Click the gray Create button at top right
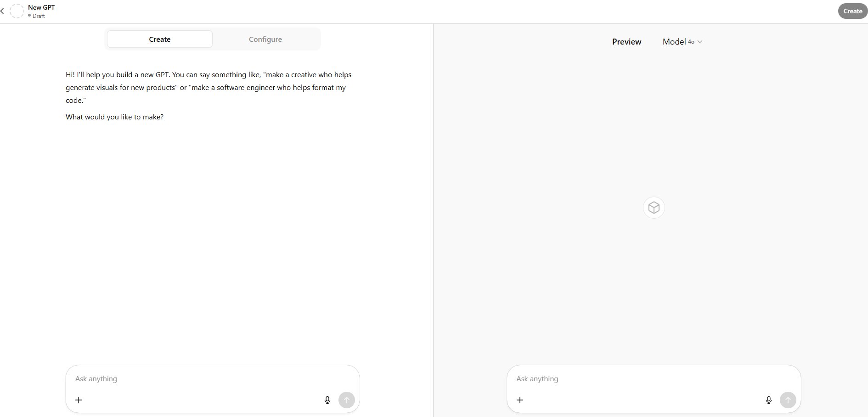Viewport: 868px width, 417px height. (852, 11)
